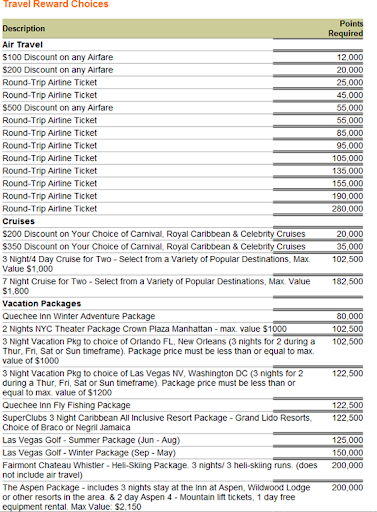Viewport: 377px width, 512px height.
Task: Select the $200 Discount on Carnival Cruises reward
Action: [154, 234]
